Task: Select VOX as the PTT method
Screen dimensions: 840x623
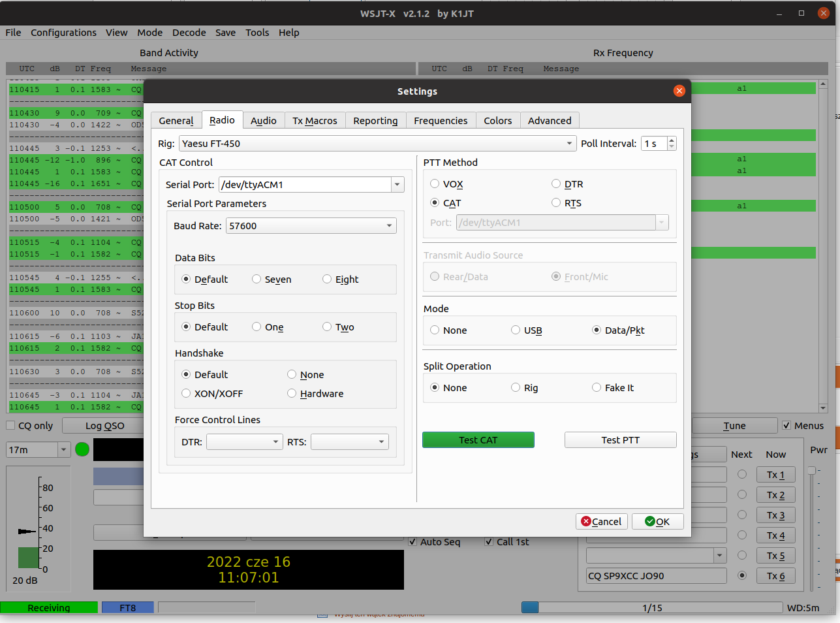Action: click(435, 184)
